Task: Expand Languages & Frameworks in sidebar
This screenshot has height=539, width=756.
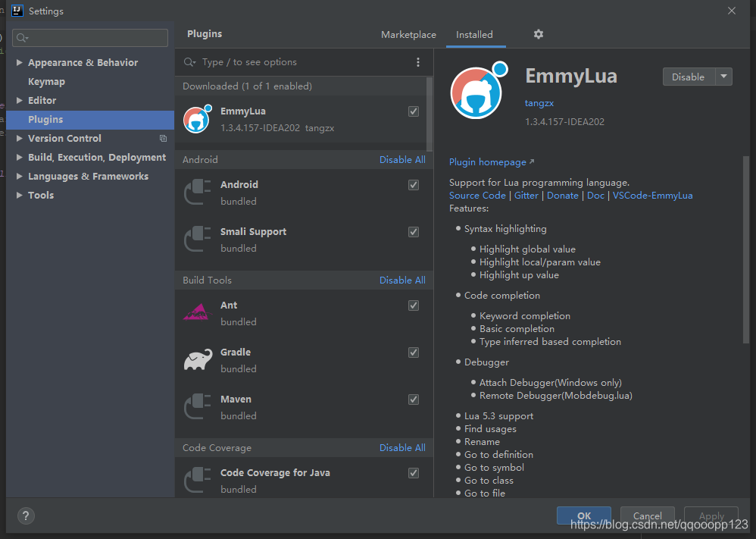Action: [20, 176]
